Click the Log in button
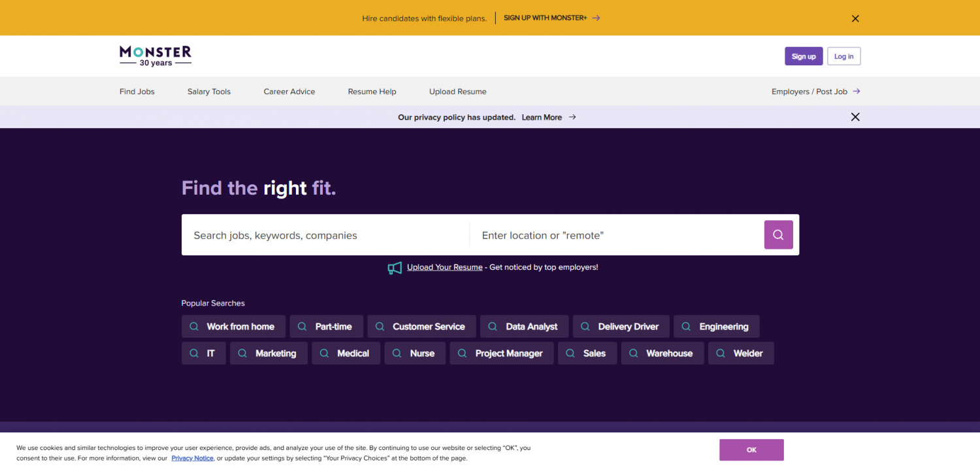980x469 pixels. [844, 56]
